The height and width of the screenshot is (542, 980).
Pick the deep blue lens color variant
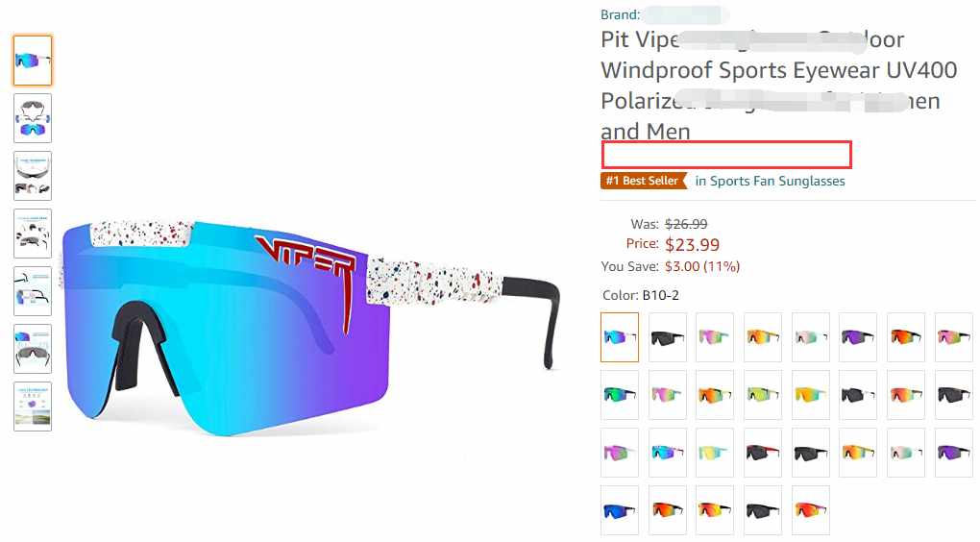click(x=620, y=510)
